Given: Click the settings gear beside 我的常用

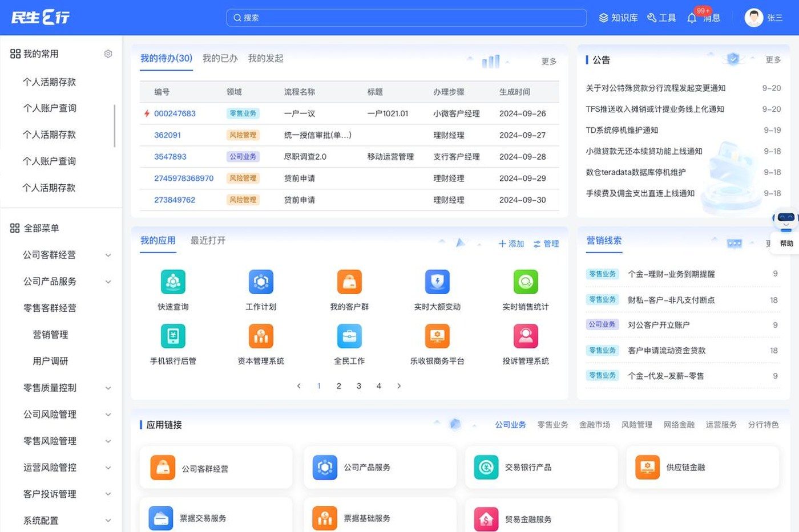Looking at the screenshot, I should coord(108,54).
